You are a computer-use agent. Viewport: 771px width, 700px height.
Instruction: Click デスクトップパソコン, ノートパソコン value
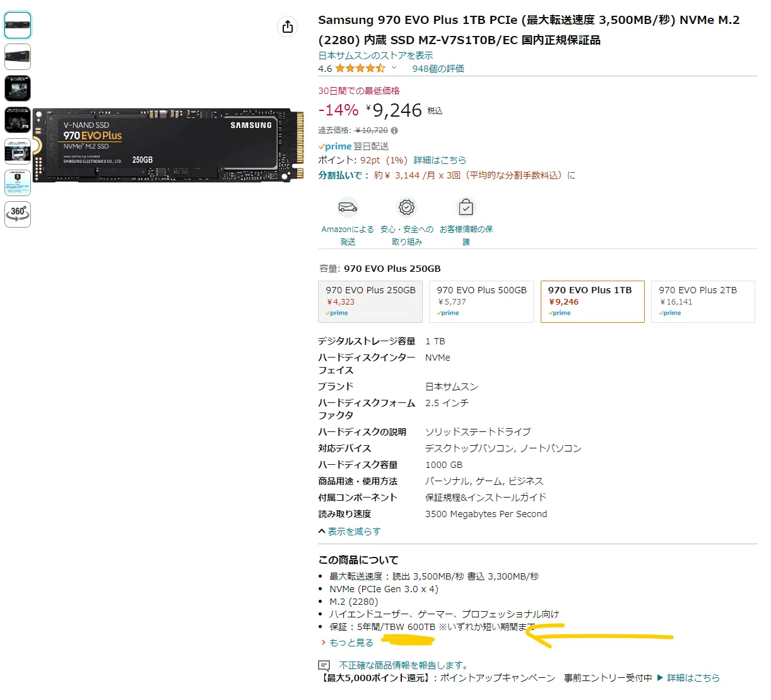503,448
